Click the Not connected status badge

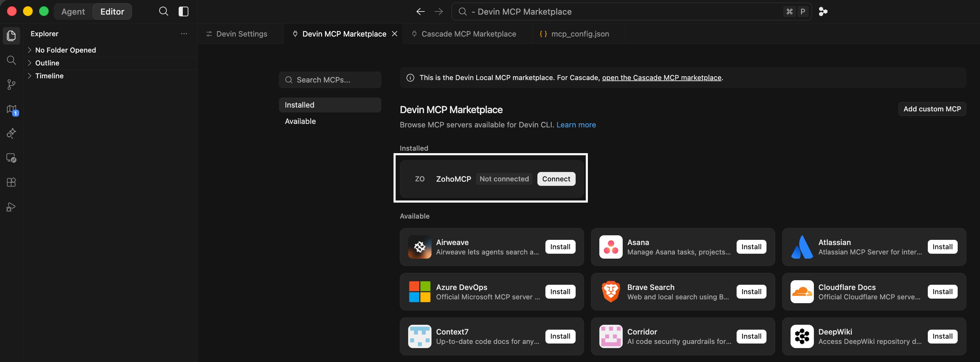[504, 179]
